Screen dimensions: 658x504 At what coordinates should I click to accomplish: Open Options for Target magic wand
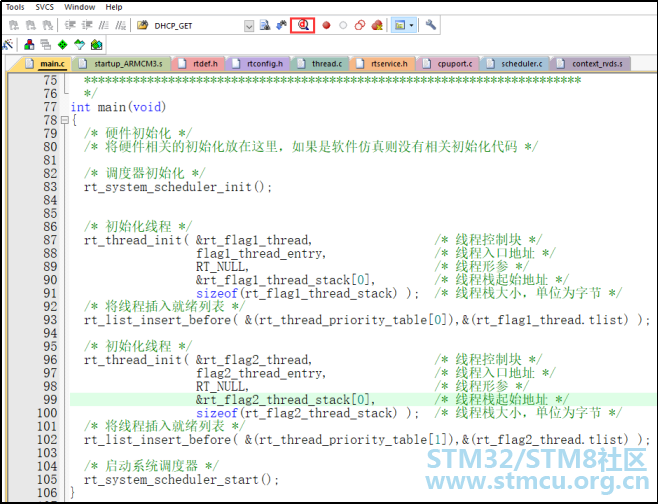click(8, 44)
